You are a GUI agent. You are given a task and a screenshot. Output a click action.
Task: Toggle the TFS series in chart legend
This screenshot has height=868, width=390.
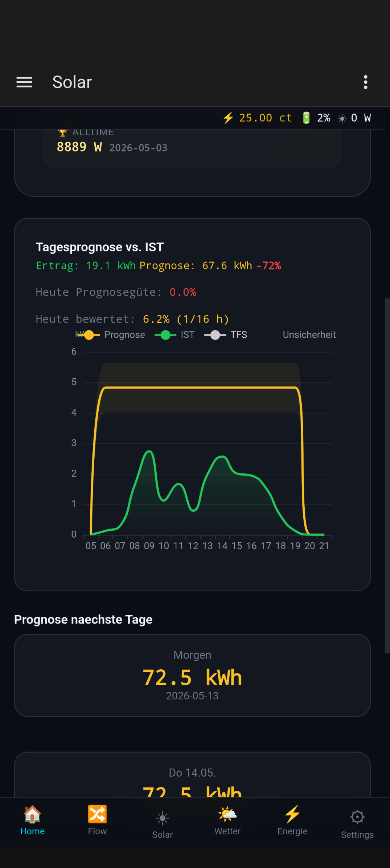tap(226, 335)
